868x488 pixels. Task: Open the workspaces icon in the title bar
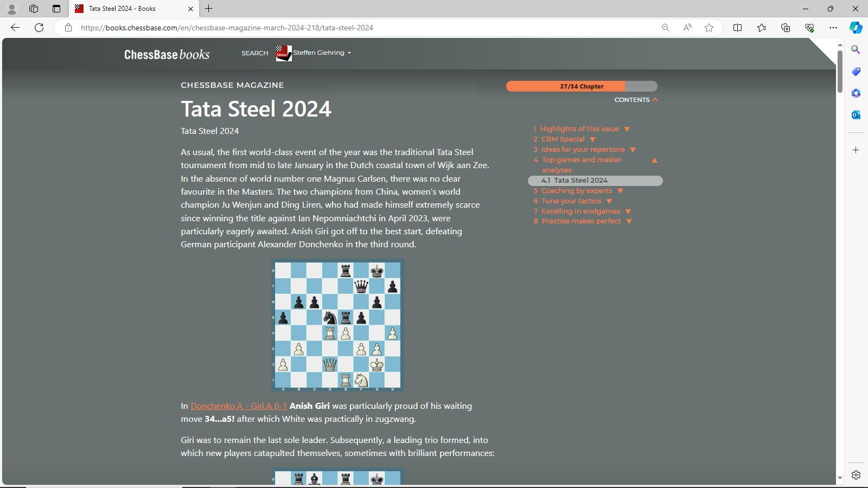[x=34, y=9]
